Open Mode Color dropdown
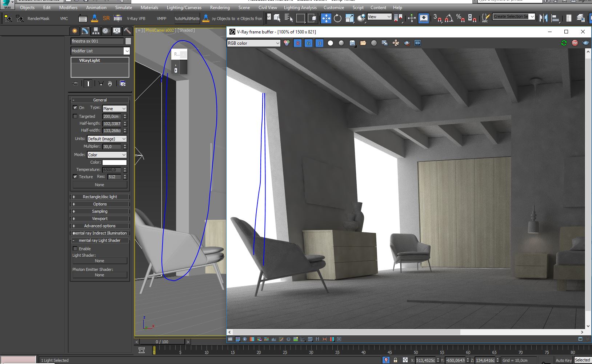Viewport: 592px width, 364px height. pyautogui.click(x=107, y=155)
